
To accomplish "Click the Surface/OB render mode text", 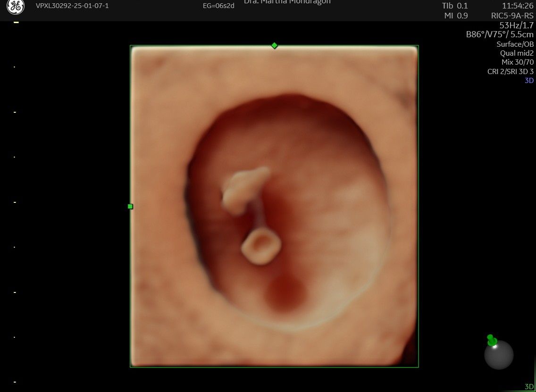I will 515,44.
